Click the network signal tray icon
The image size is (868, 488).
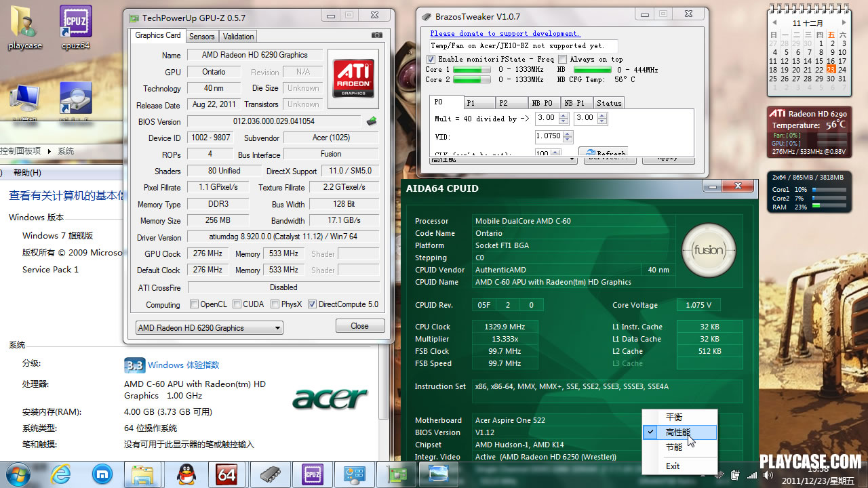752,474
